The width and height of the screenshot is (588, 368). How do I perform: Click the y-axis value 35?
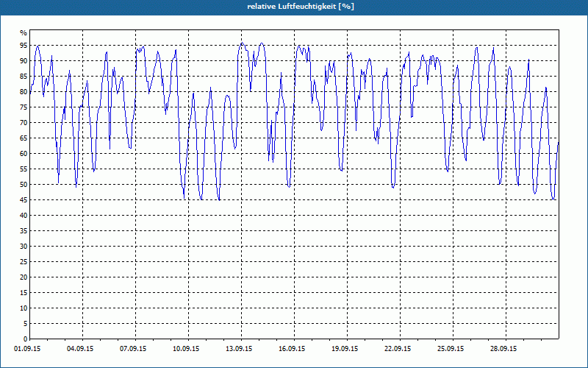(24, 231)
